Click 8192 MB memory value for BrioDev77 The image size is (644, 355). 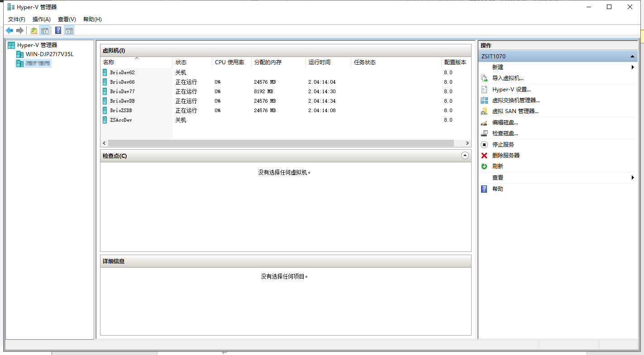(x=263, y=91)
